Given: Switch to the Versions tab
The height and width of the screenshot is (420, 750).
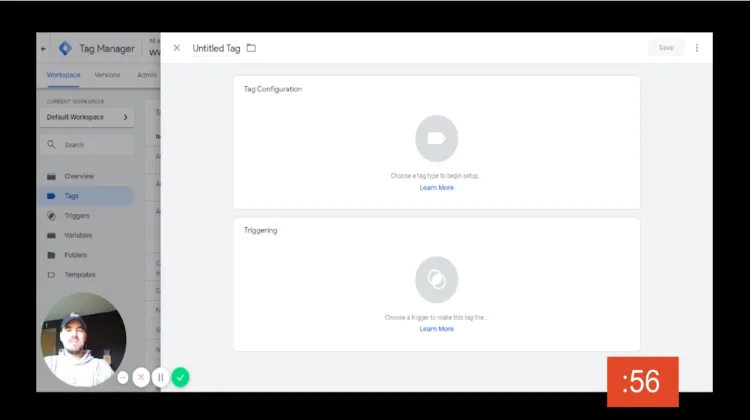Looking at the screenshot, I should pyautogui.click(x=107, y=75).
